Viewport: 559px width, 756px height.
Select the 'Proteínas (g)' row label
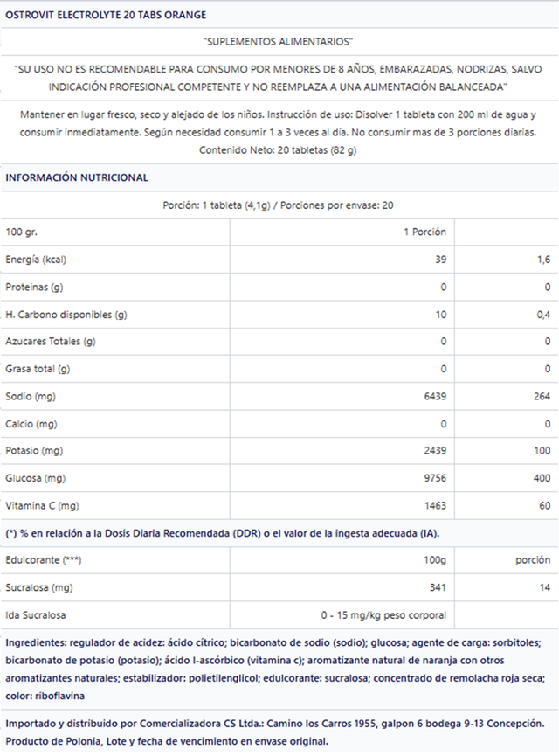[34, 287]
